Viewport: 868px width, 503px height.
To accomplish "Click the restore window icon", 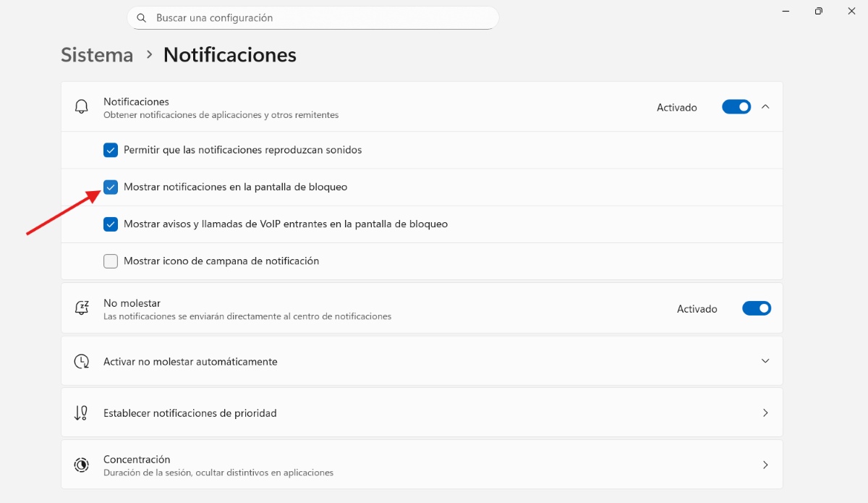I will (x=818, y=11).
